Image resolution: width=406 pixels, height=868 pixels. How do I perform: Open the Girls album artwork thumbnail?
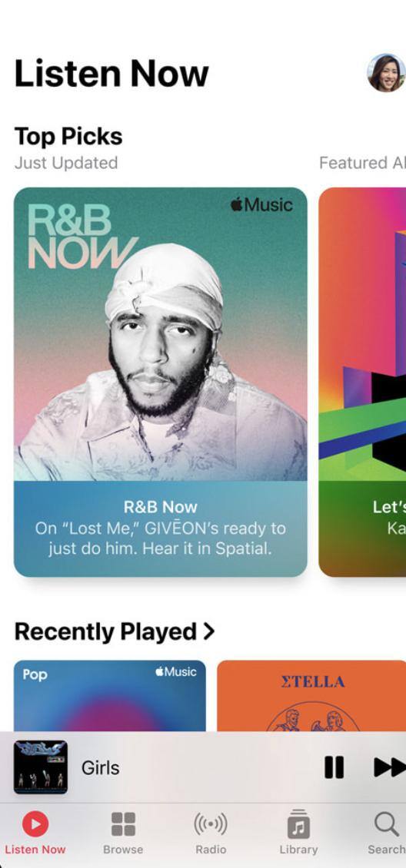click(x=41, y=767)
